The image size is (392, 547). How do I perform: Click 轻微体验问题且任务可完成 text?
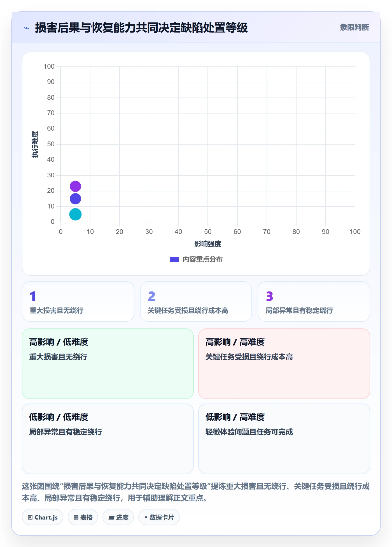249,432
